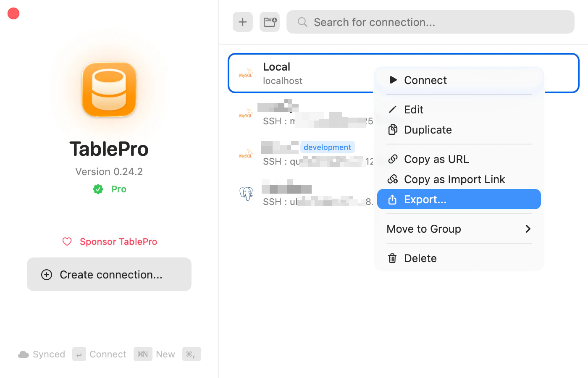Image resolution: width=588 pixels, height=378 pixels.
Task: Click the orange TablePro database logo
Action: (x=109, y=90)
